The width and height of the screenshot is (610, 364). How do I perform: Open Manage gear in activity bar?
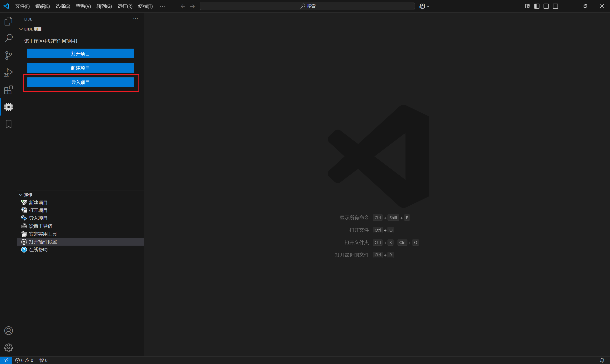click(x=8, y=348)
